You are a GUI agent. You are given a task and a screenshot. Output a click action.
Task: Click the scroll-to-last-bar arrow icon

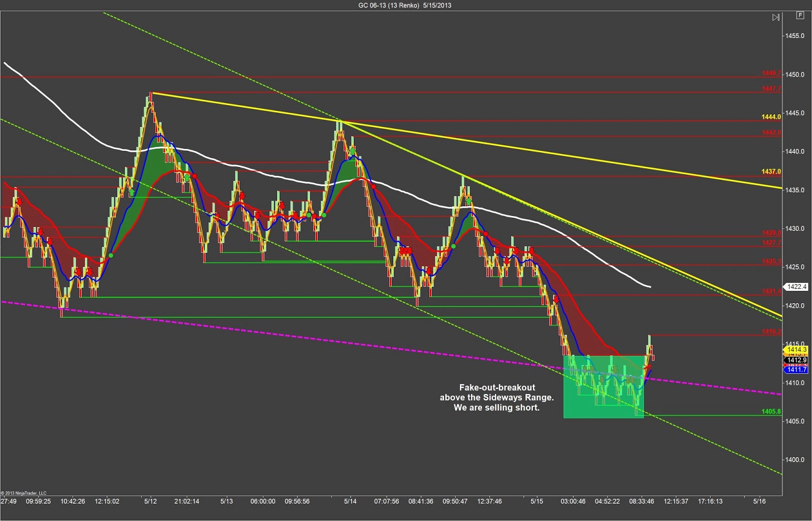pyautogui.click(x=776, y=17)
